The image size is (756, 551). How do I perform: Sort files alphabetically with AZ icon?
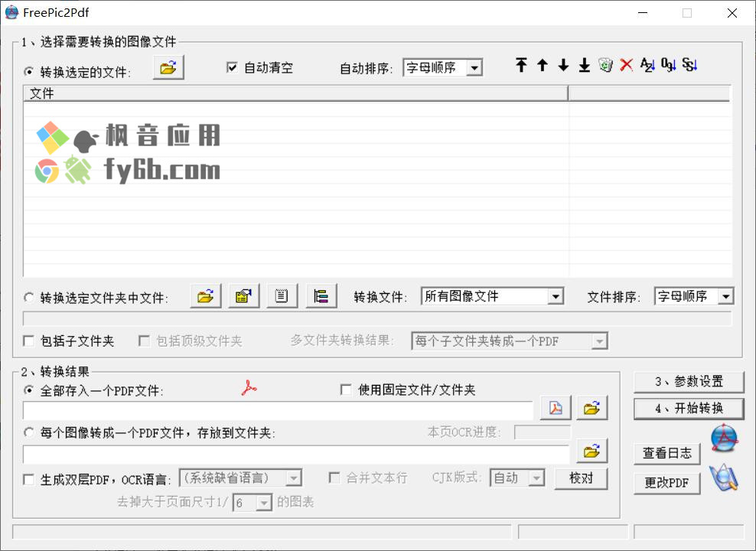(x=647, y=64)
